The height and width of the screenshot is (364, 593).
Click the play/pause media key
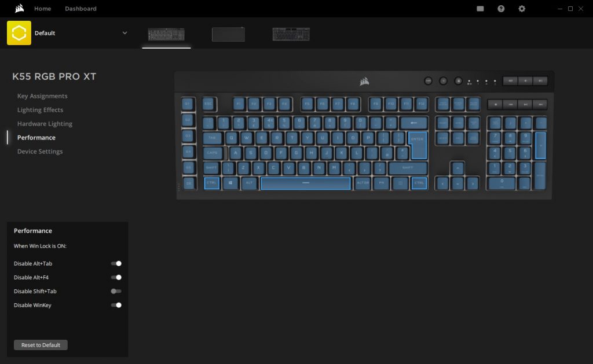(x=525, y=104)
